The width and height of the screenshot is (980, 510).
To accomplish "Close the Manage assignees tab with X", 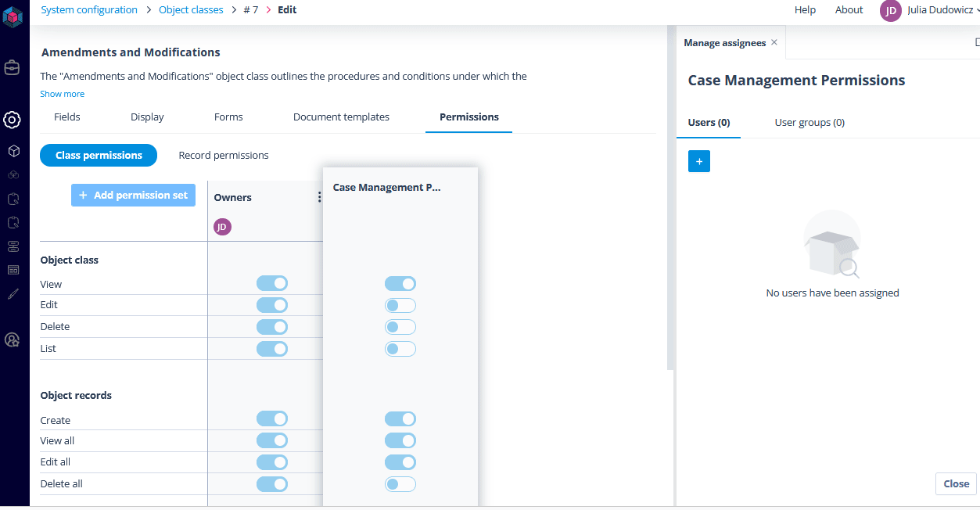I will tap(774, 42).
